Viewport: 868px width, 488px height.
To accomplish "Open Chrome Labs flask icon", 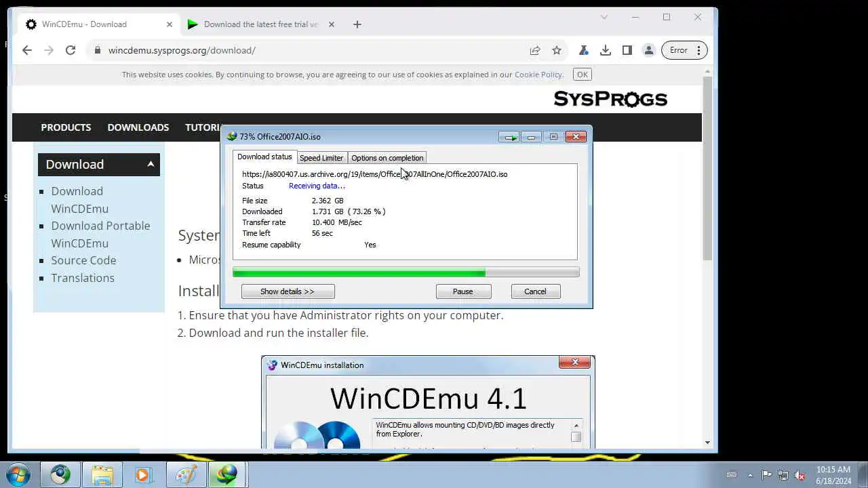I will (583, 50).
